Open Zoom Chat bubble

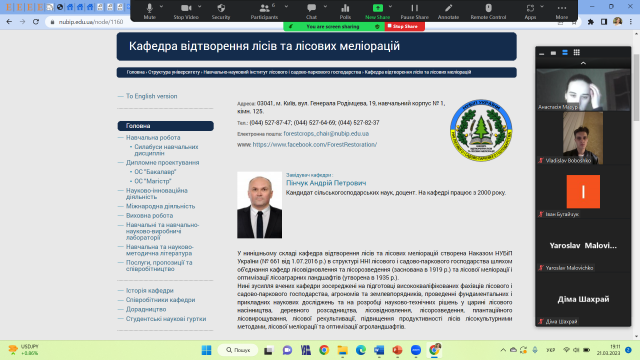pos(311,11)
